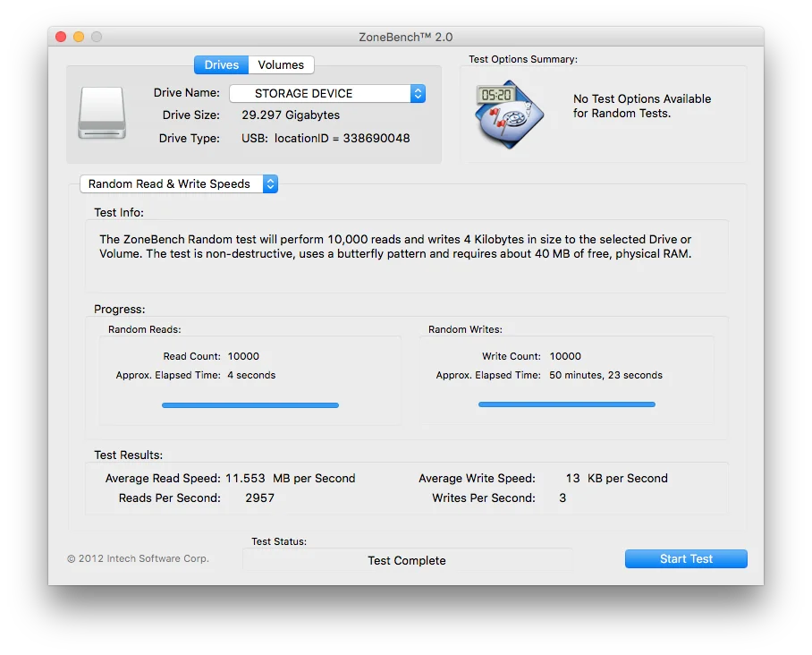Select the Drives tab
Viewport: 812px width, 655px height.
point(222,64)
